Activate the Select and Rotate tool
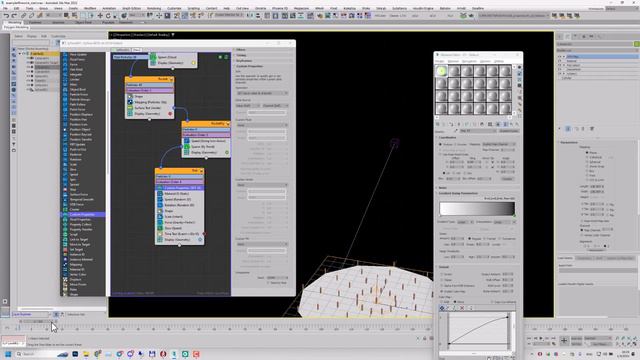 [108, 16]
